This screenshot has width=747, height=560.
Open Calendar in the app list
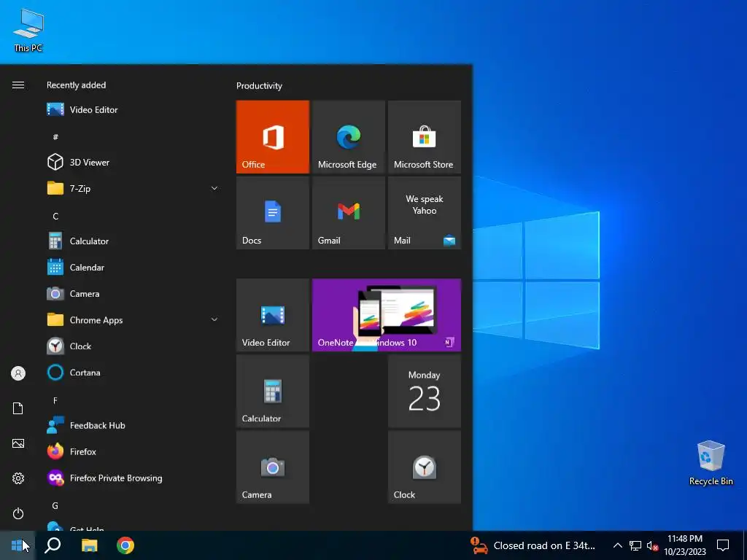133,268
